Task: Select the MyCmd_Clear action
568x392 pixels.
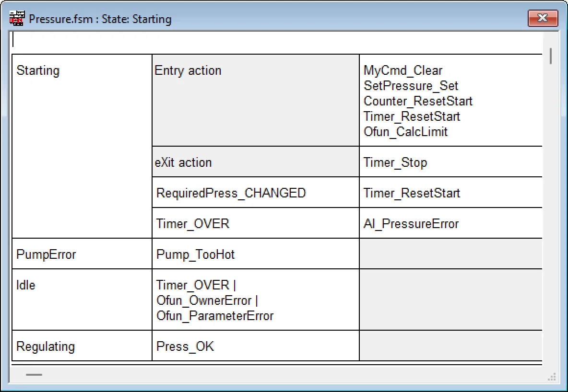Action: (402, 70)
